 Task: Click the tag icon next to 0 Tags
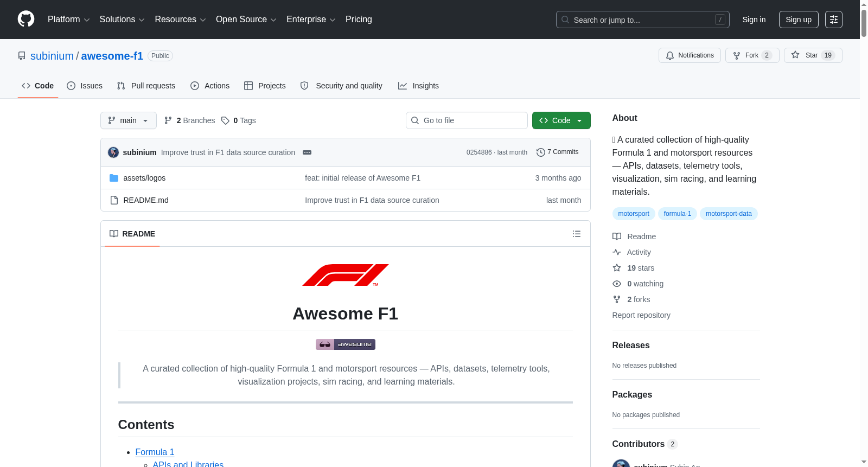(x=226, y=120)
